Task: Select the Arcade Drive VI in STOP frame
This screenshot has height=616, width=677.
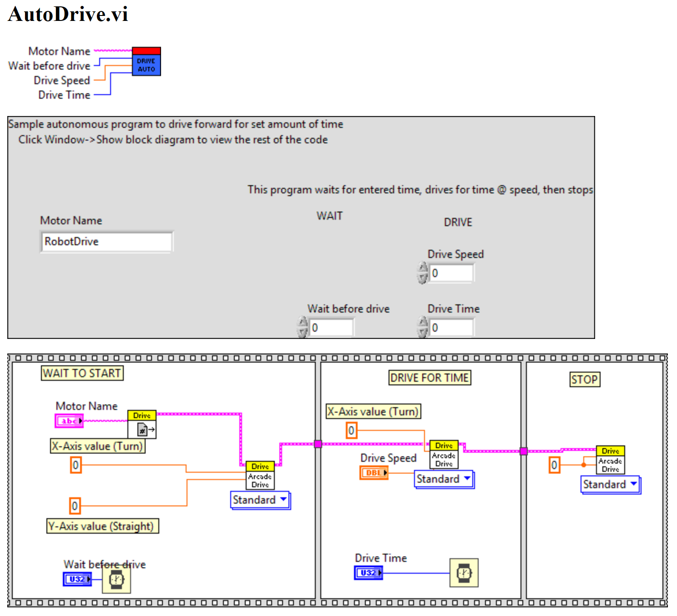Action: coord(611,460)
